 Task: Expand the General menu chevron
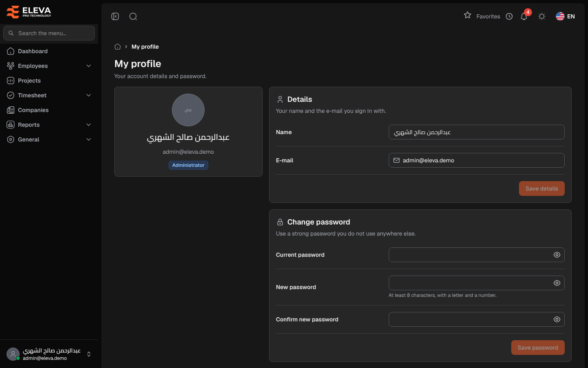(89, 139)
